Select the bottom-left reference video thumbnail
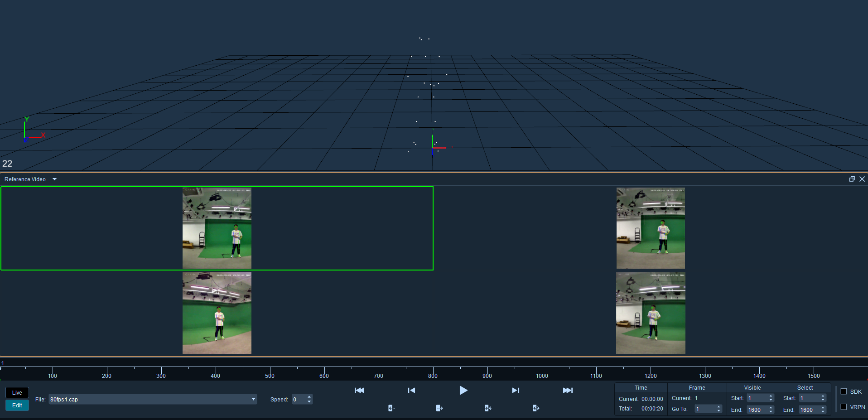 (x=217, y=313)
